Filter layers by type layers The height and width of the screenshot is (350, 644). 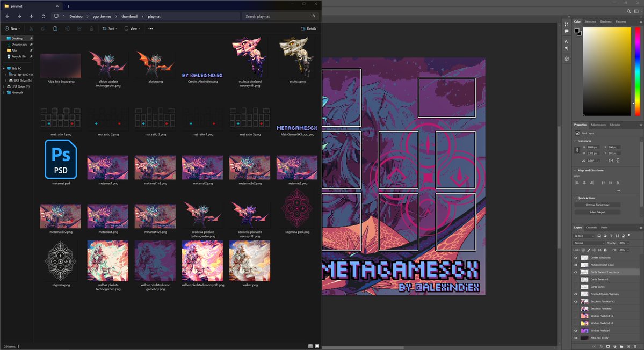click(x=611, y=236)
